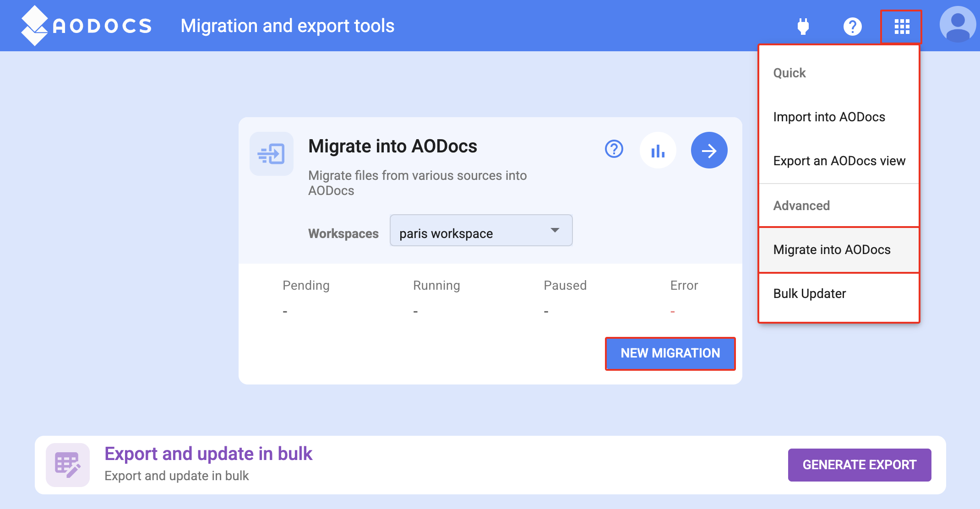Open help for Migrate into AODocs card

[x=614, y=149]
